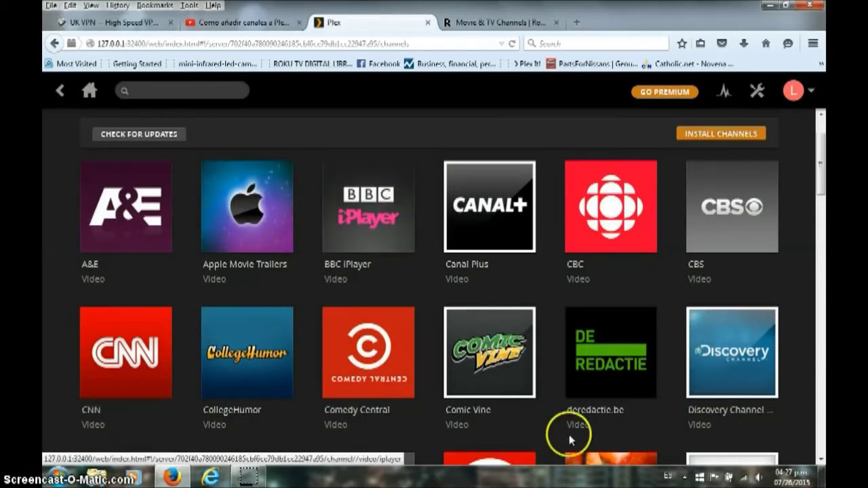Show hidden system tray icons
This screenshot has height=488, width=868.
686,477
